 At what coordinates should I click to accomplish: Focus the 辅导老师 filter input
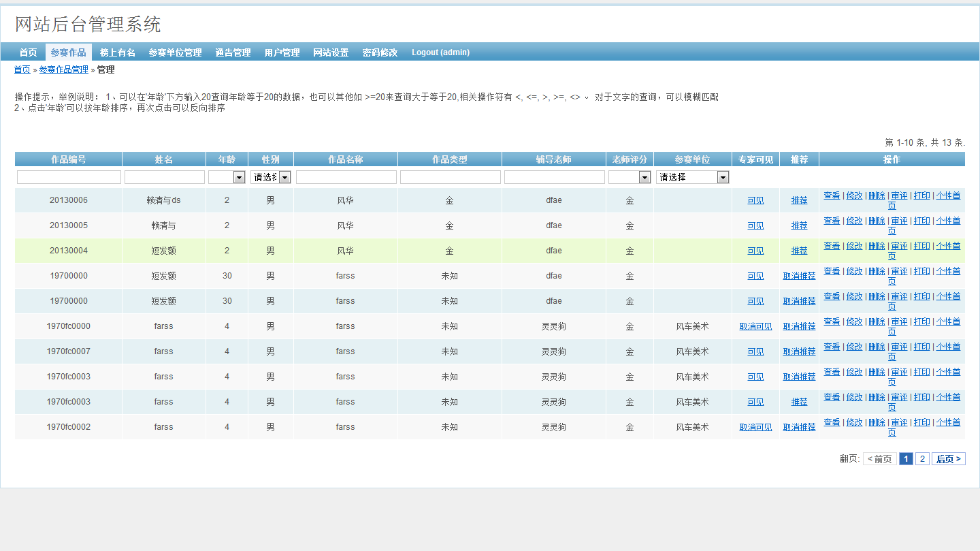[554, 177]
